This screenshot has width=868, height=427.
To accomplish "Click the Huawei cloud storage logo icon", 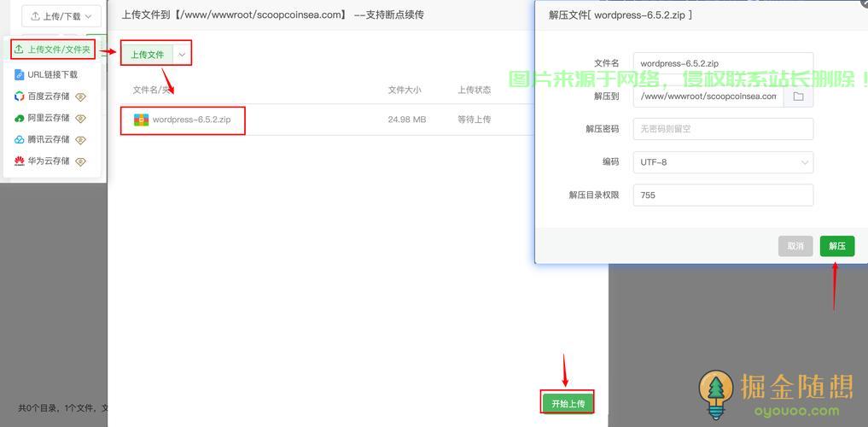I will [x=20, y=161].
